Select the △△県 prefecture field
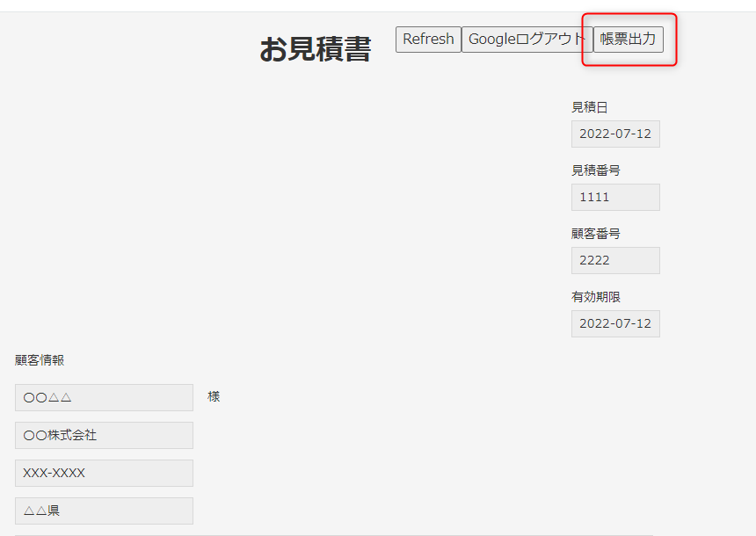This screenshot has width=756, height=536. (x=104, y=511)
